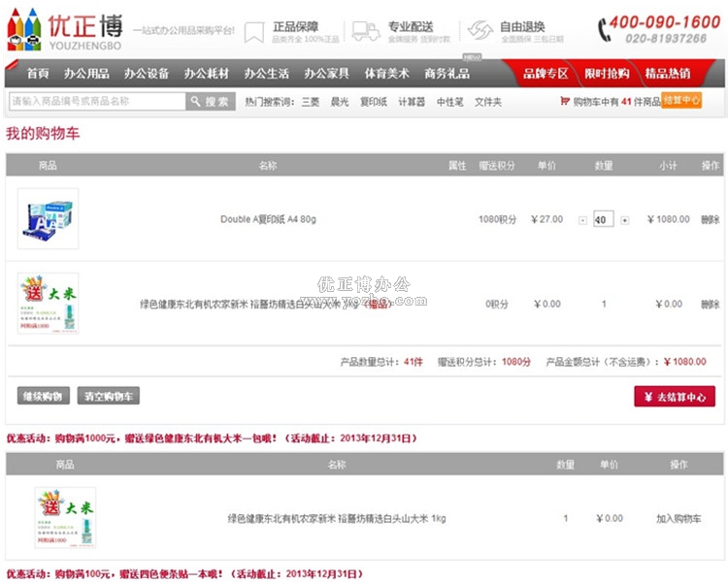Decrease Double A paper quantity with minus

pos(582,220)
